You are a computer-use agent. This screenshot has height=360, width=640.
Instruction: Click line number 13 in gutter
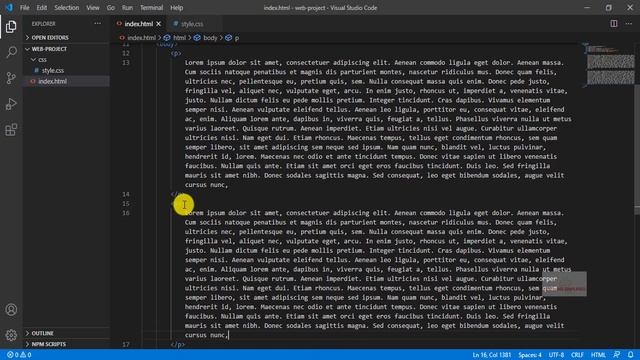pos(126,62)
